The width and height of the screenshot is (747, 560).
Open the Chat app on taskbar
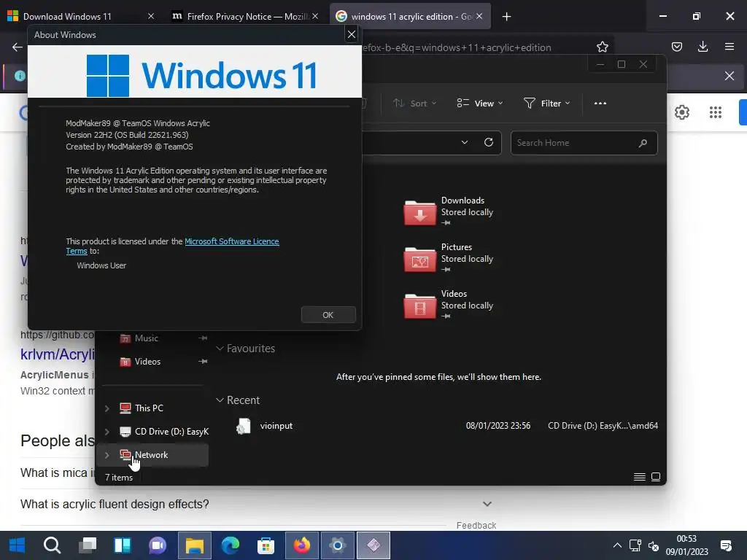point(158,545)
